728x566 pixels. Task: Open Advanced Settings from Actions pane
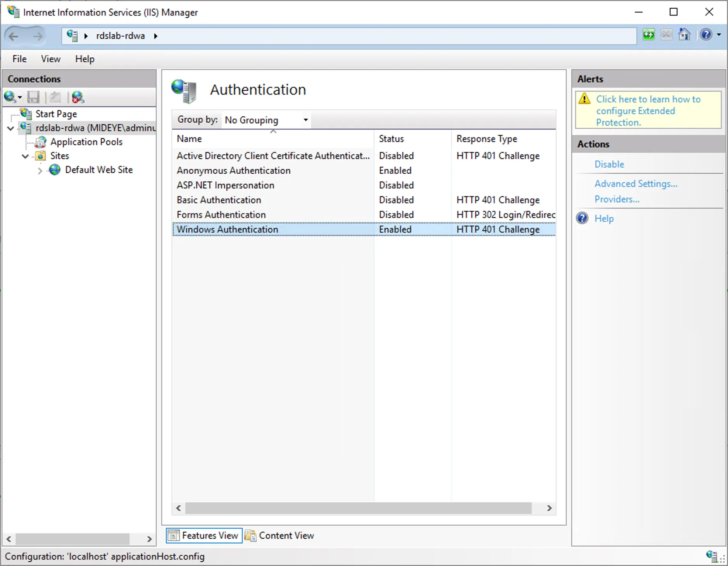point(636,183)
